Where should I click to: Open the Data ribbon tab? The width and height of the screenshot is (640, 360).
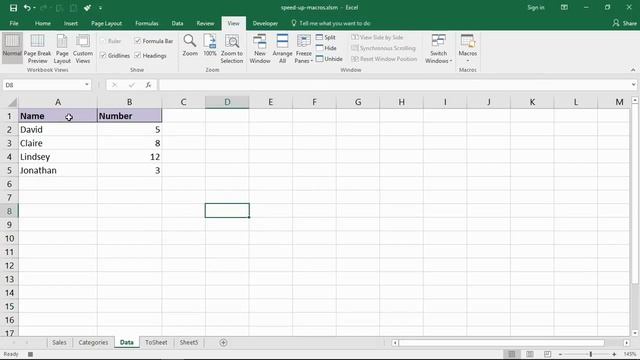tap(177, 23)
